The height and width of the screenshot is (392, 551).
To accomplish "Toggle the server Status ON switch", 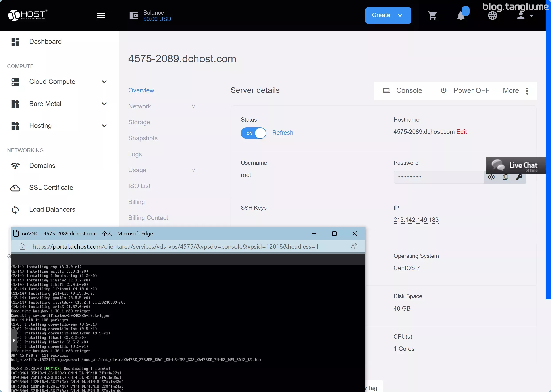I will click(253, 133).
